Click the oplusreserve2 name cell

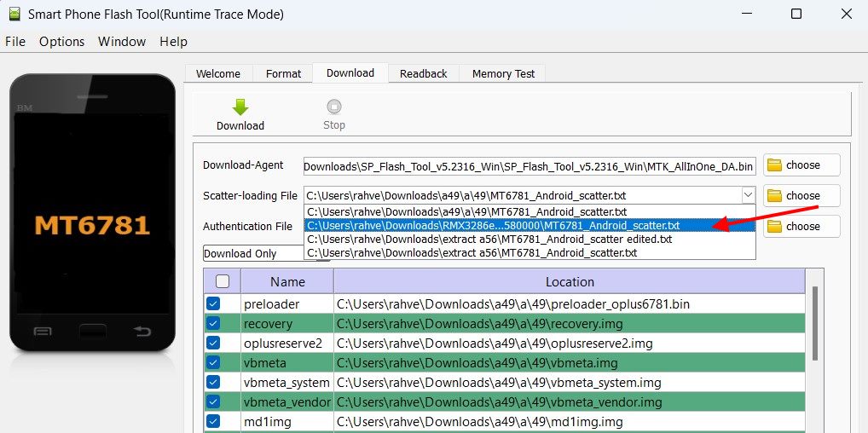tap(287, 343)
